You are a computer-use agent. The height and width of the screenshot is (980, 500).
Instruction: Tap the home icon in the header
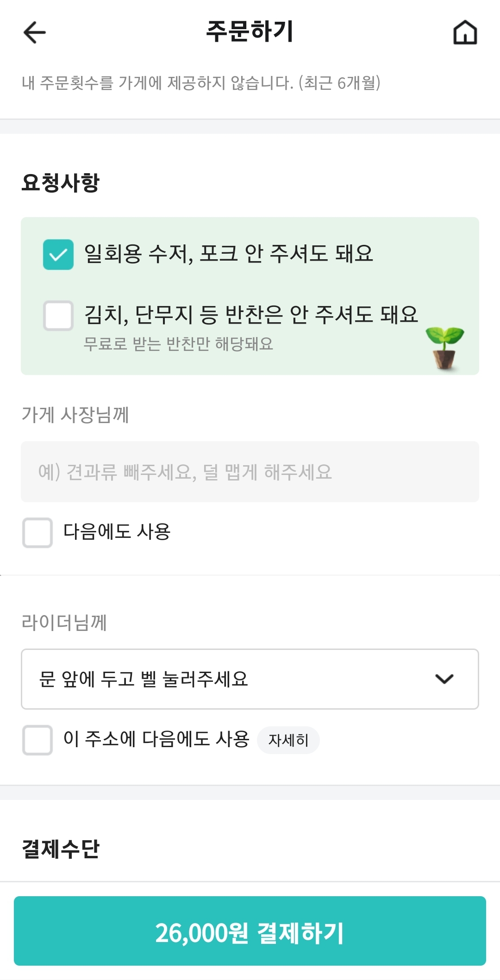click(x=465, y=33)
